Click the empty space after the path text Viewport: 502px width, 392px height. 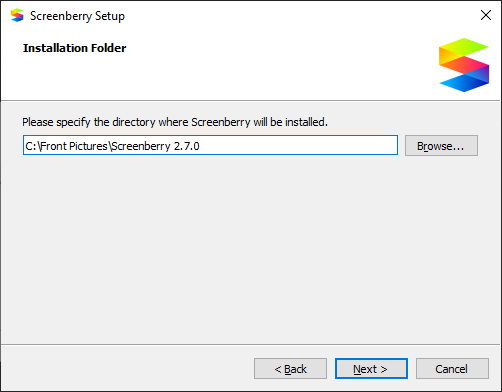(297, 145)
